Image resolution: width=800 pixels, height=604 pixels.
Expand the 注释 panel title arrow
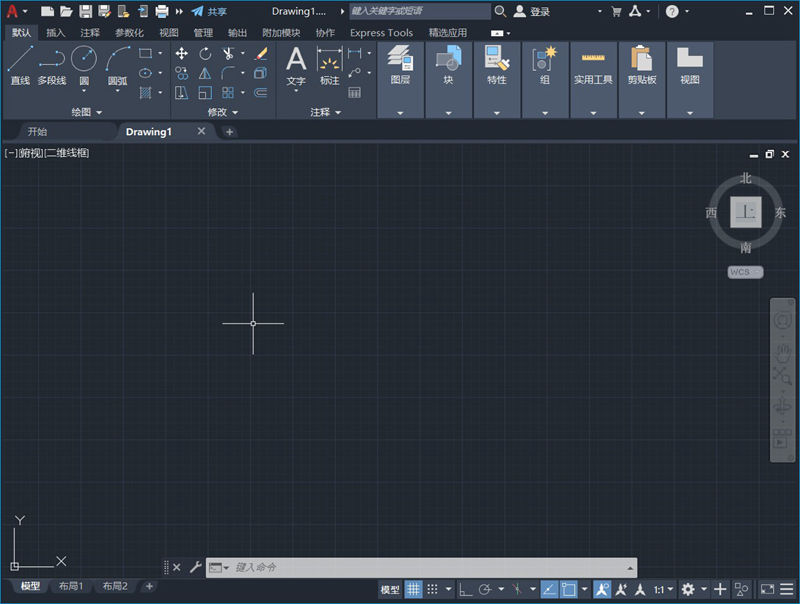click(x=338, y=112)
